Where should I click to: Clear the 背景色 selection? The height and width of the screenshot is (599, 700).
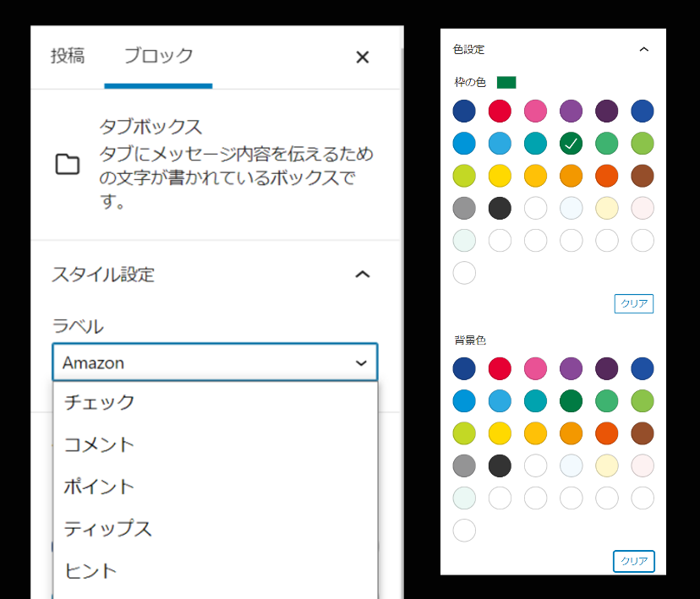(x=634, y=561)
